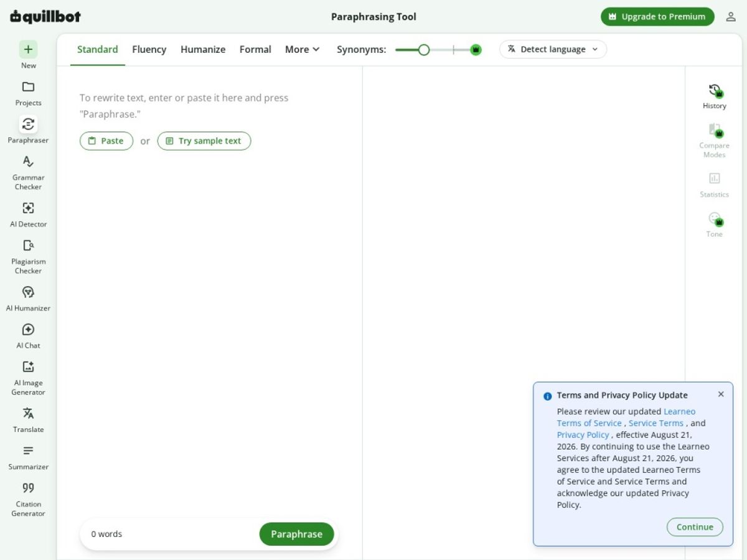The height and width of the screenshot is (560, 747).
Task: Click the QuillBot logo
Action: [x=45, y=17]
